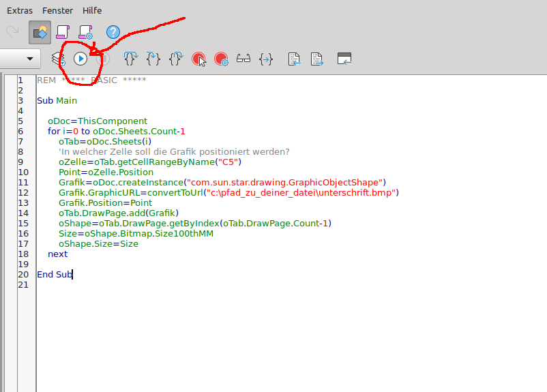Click the "next" keyword line

[57, 254]
